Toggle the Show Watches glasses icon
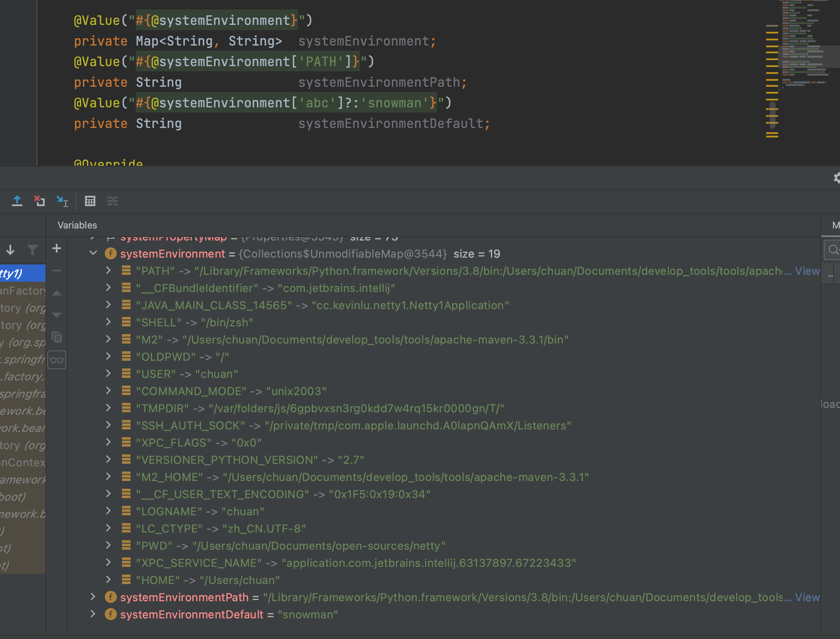This screenshot has width=840, height=639. coord(57,360)
